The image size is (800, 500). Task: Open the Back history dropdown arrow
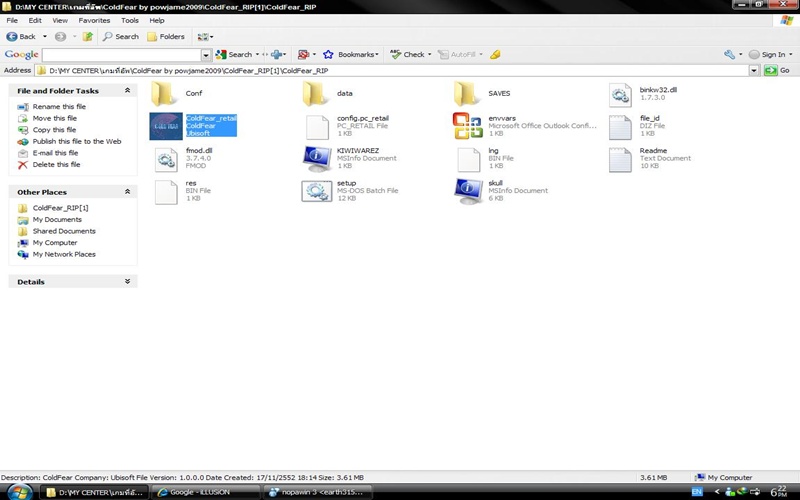pos(45,37)
